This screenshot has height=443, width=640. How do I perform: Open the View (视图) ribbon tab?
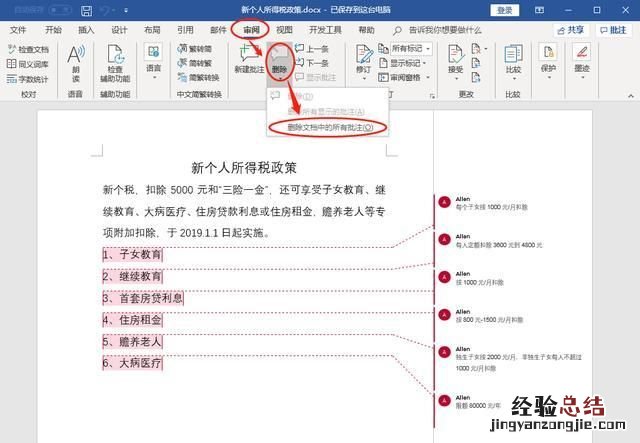284,30
